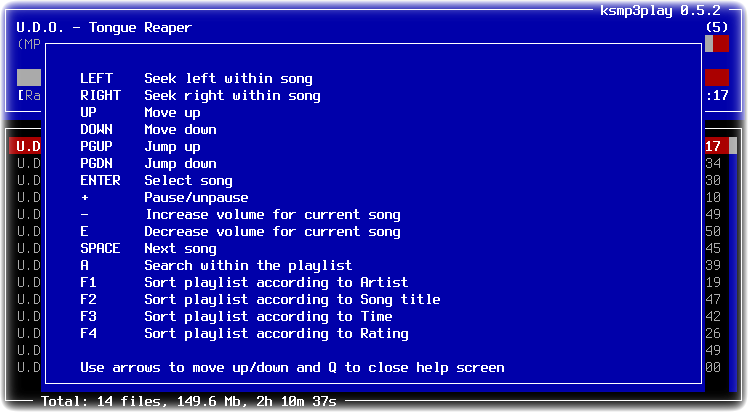Click the 'F3' key label
This screenshot has width=748, height=412.
click(88, 316)
